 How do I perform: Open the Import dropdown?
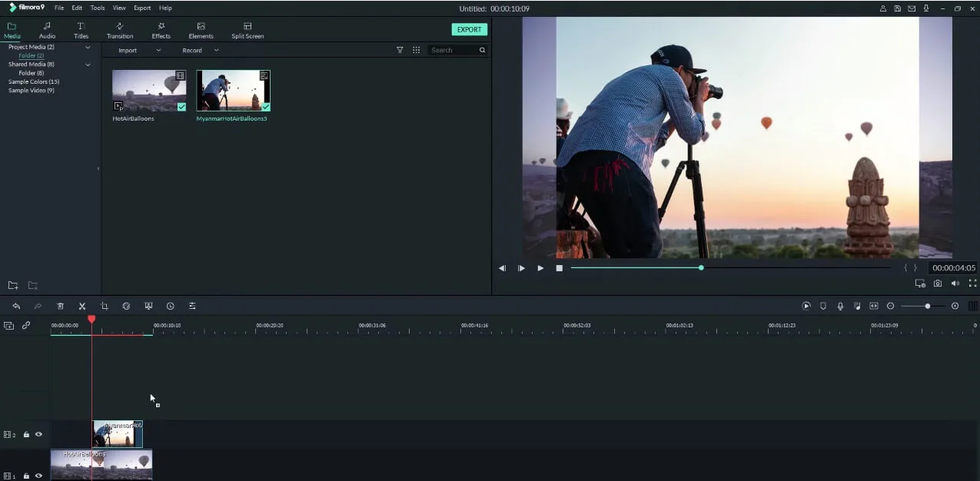click(x=139, y=51)
